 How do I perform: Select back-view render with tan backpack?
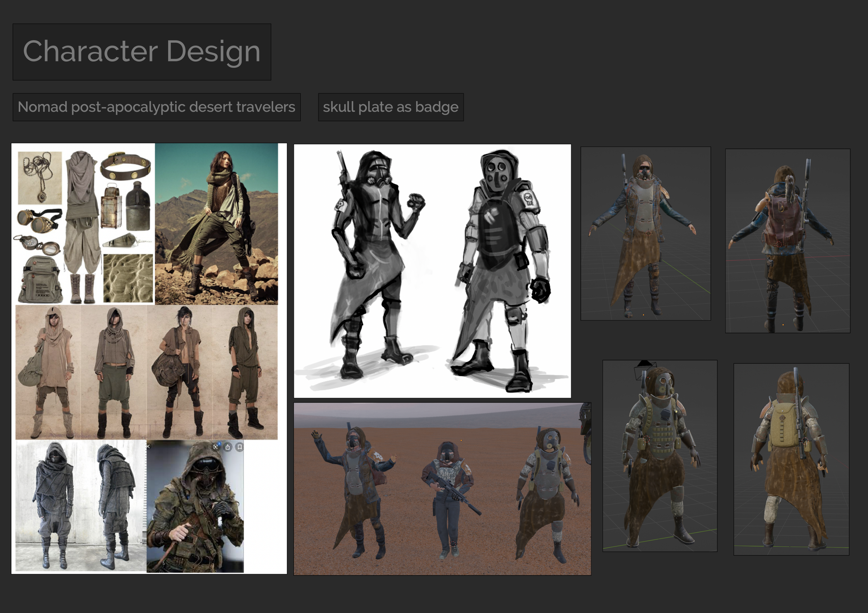point(791,459)
